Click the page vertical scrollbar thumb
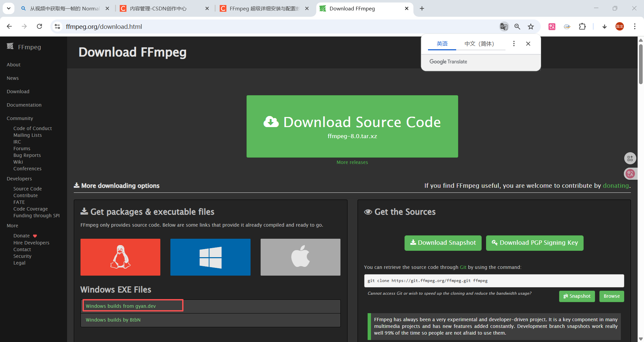644x342 pixels. [x=641, y=64]
